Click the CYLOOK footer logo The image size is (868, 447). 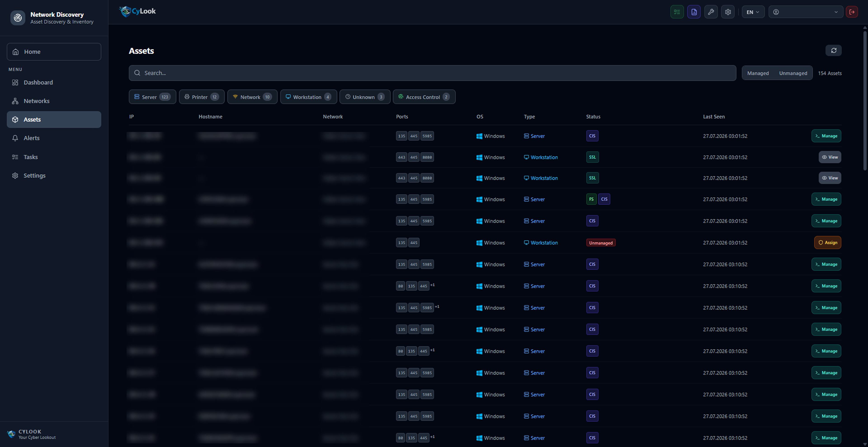(x=11, y=434)
